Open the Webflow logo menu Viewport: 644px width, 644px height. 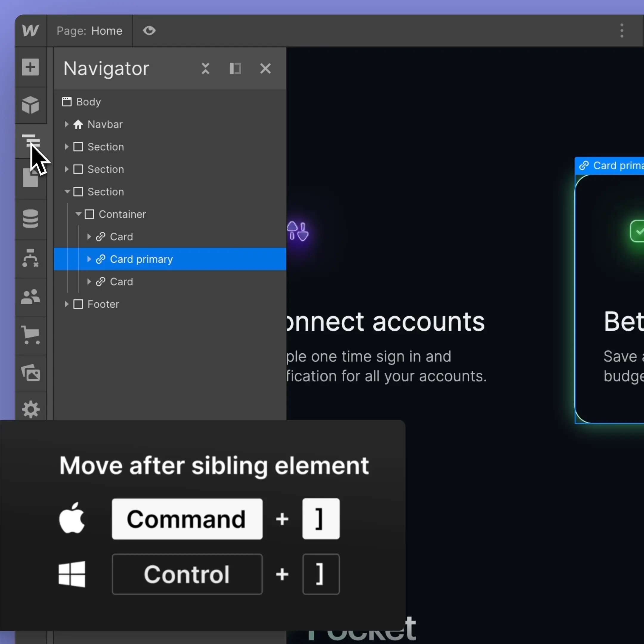pyautogui.click(x=30, y=31)
